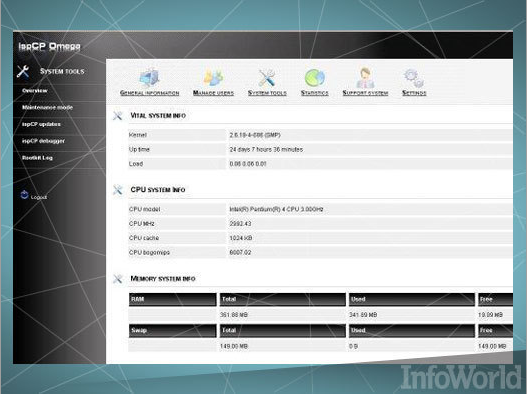Click the load value 0.06 0.06 0.01

pos(248,164)
